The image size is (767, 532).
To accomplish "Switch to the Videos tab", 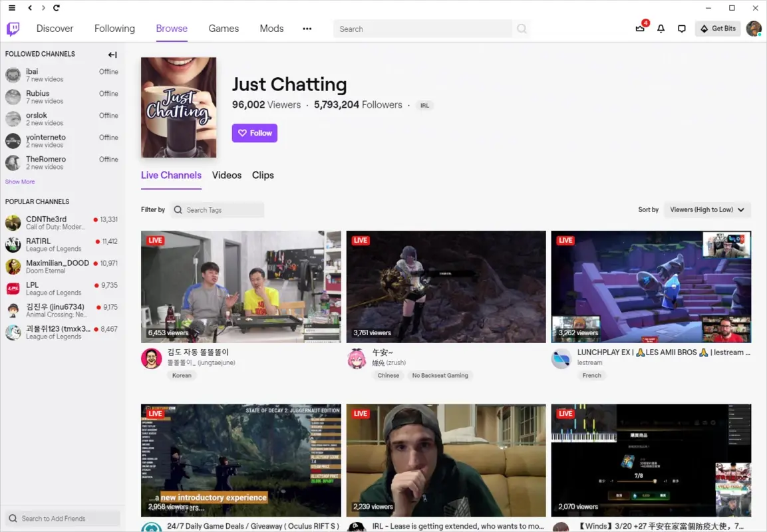I will click(226, 175).
